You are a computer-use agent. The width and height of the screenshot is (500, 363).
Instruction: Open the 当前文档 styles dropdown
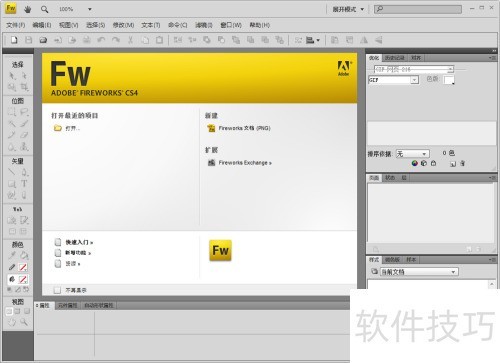pyautogui.click(x=419, y=272)
